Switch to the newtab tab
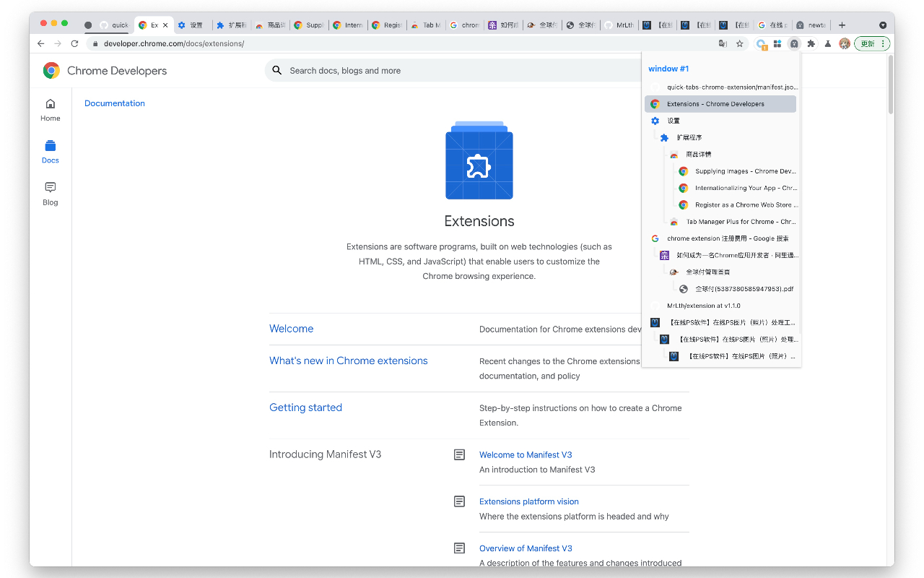 pos(811,25)
